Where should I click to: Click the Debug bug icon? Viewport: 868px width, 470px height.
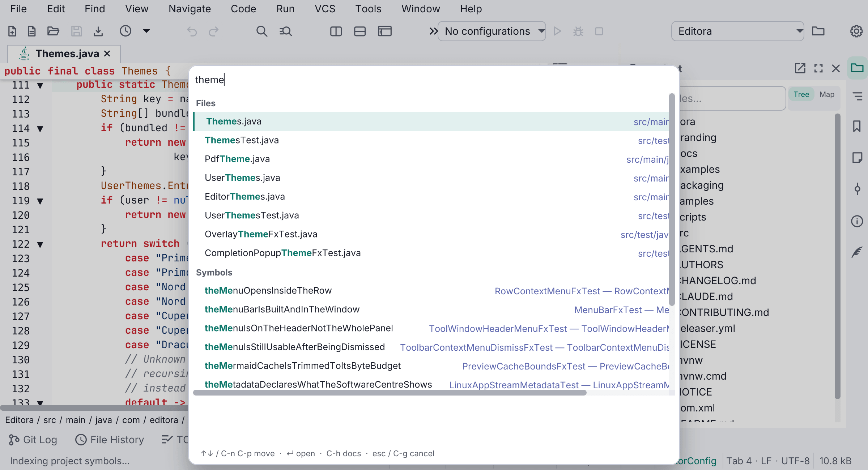click(578, 31)
